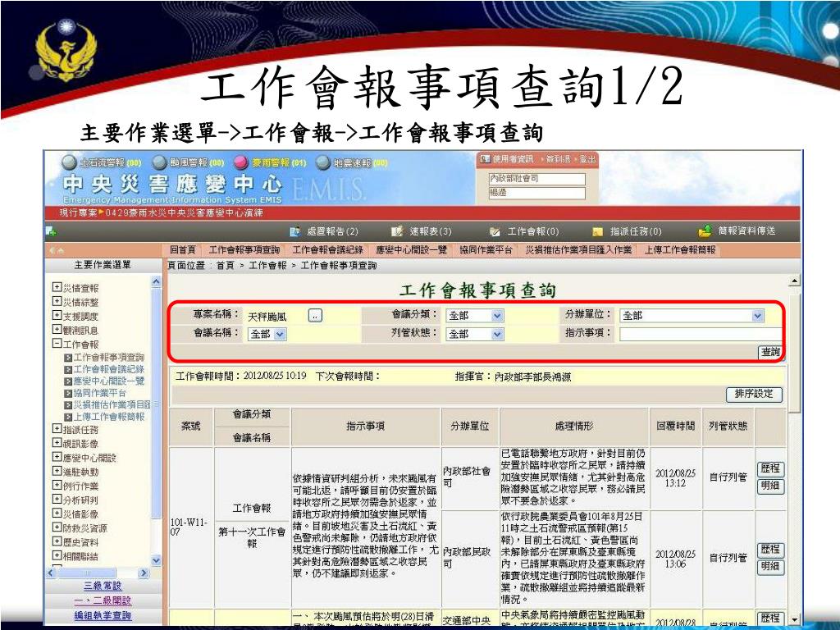Expand the 例行作業 tree node

[57, 486]
